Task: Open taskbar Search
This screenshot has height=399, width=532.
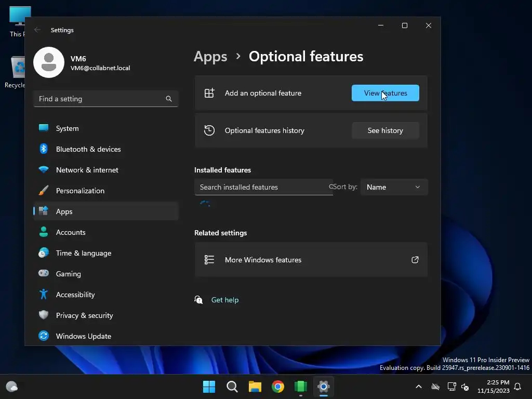Action: click(232, 387)
